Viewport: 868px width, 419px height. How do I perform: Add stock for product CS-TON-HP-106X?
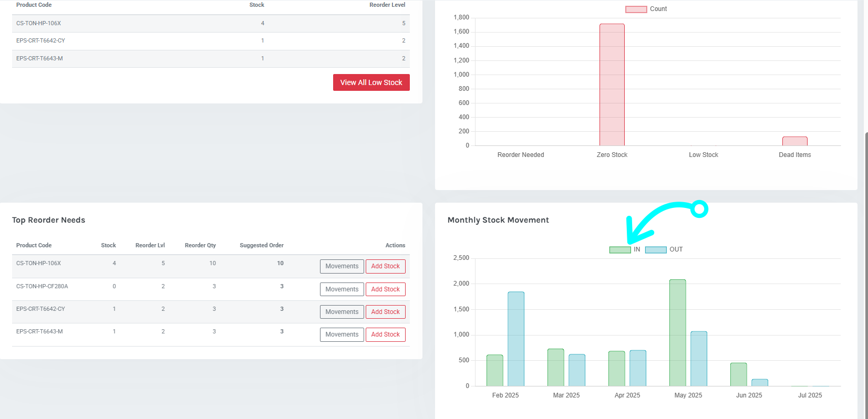[x=385, y=266]
